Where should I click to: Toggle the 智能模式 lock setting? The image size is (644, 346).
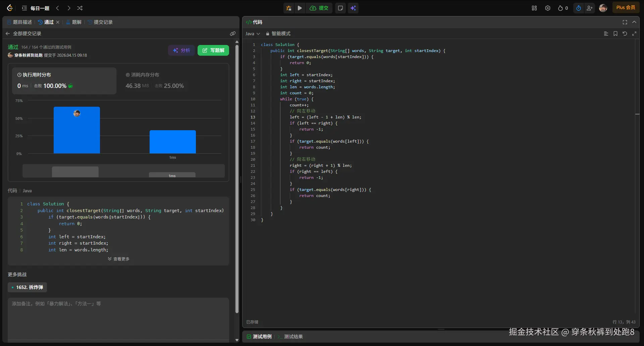click(278, 34)
